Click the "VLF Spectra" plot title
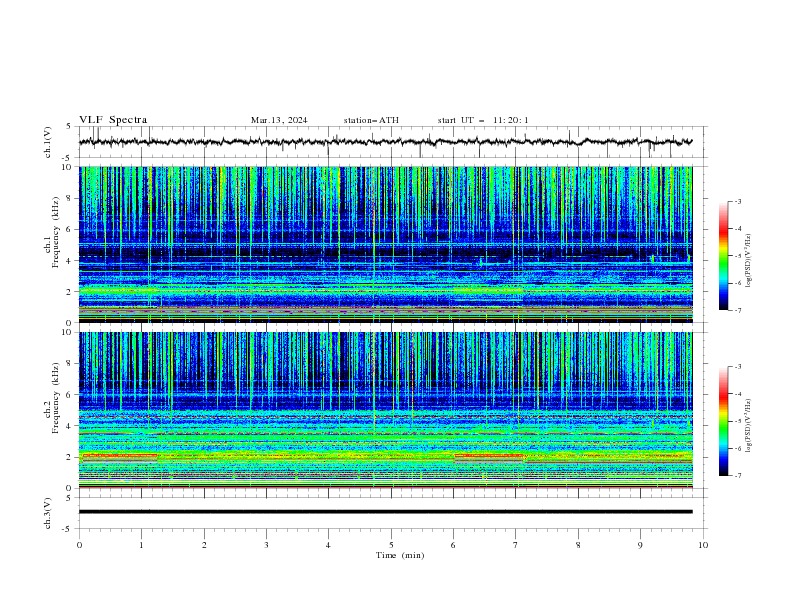792x612 pixels. coord(113,120)
